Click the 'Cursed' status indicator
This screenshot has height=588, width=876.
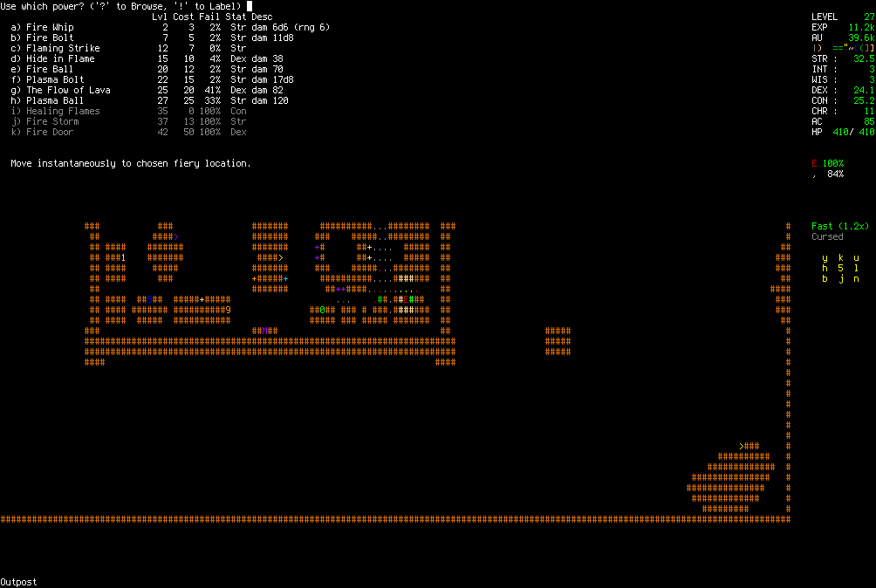point(827,236)
